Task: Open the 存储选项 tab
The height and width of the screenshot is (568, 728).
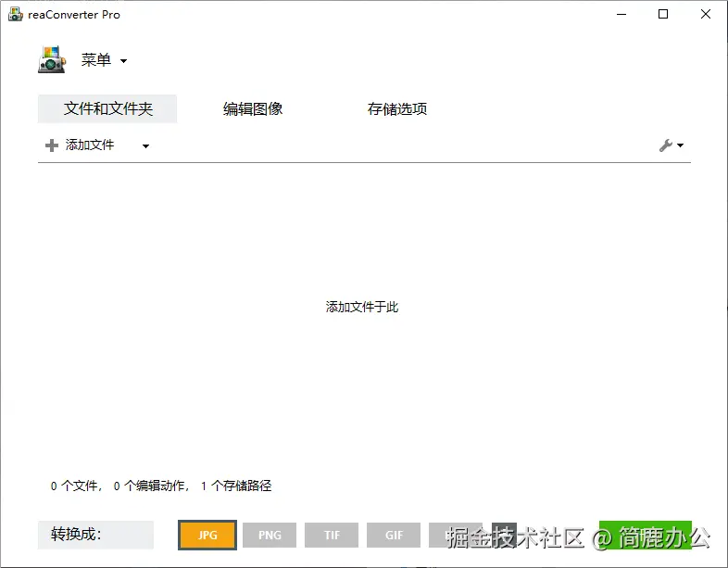Action: 397,108
